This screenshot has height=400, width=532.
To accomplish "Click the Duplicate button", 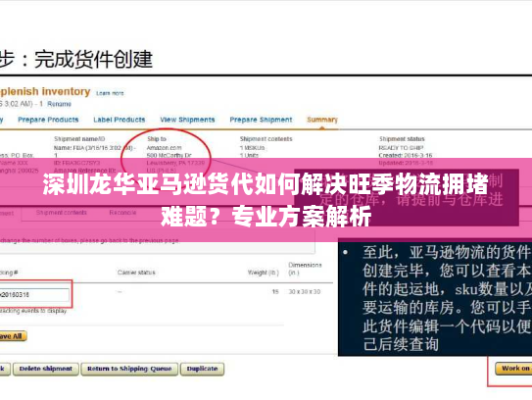I will (x=202, y=369).
